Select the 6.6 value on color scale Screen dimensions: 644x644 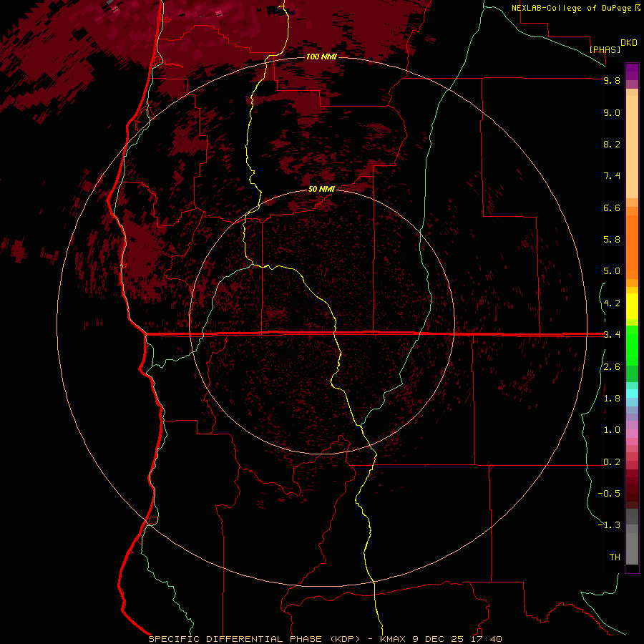click(612, 208)
